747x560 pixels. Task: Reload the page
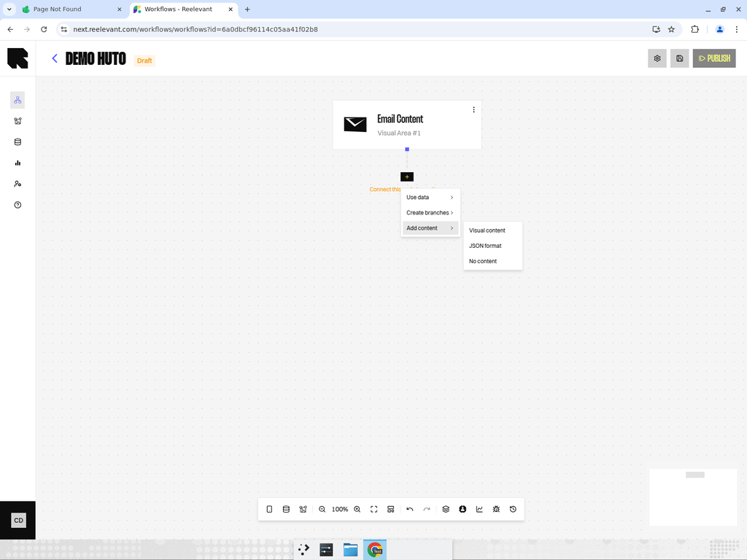pyautogui.click(x=44, y=29)
